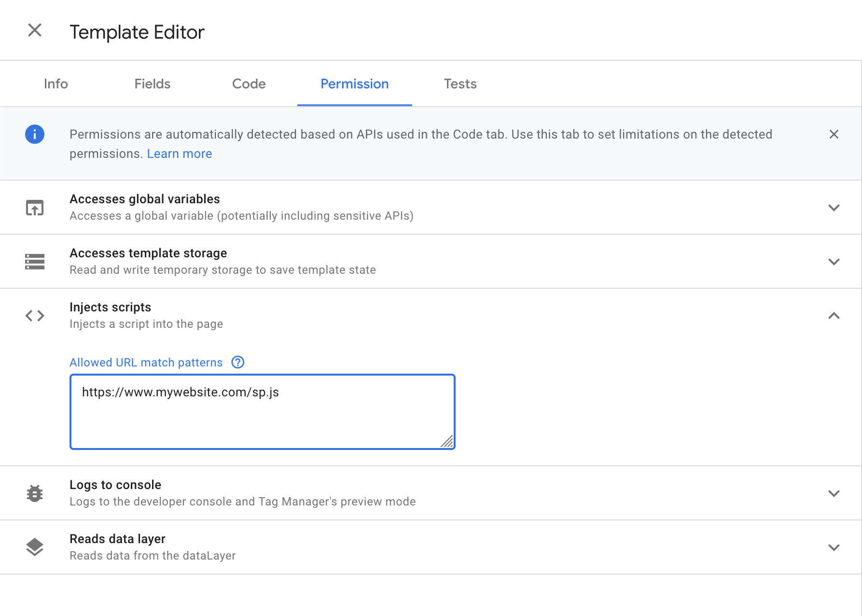Viewport: 862px width, 616px height.
Task: Expand the Reads data layer section
Action: point(834,547)
